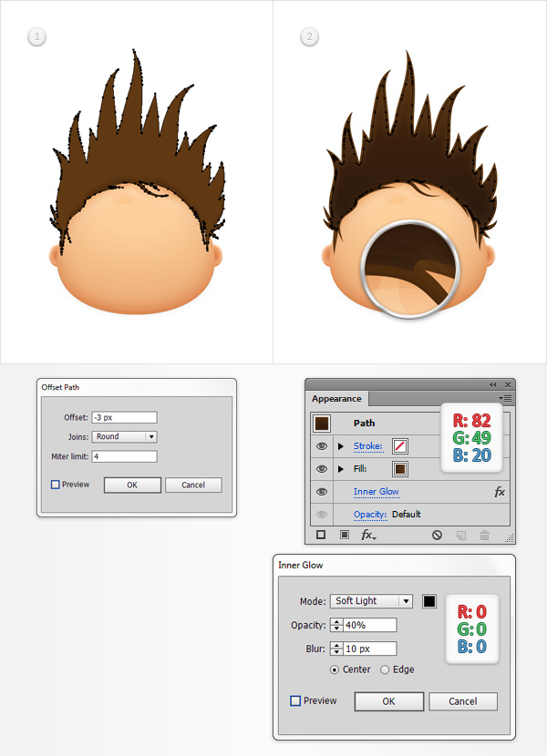
Task: Click the Clear Appearance icon
Action: [x=438, y=536]
